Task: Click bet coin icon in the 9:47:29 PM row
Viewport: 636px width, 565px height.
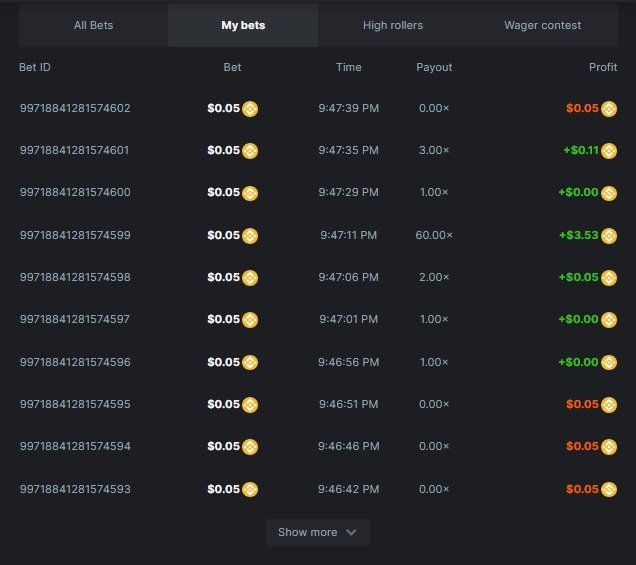Action: pos(250,193)
